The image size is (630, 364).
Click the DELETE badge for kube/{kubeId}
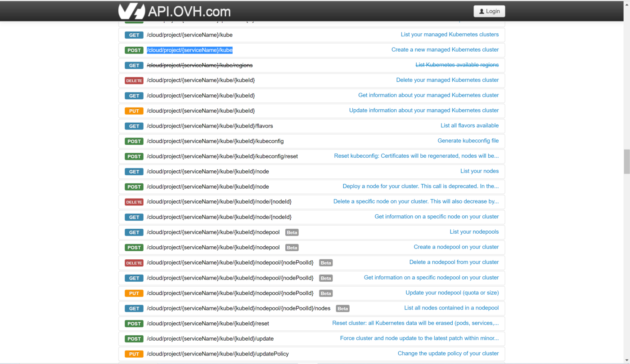pyautogui.click(x=134, y=80)
